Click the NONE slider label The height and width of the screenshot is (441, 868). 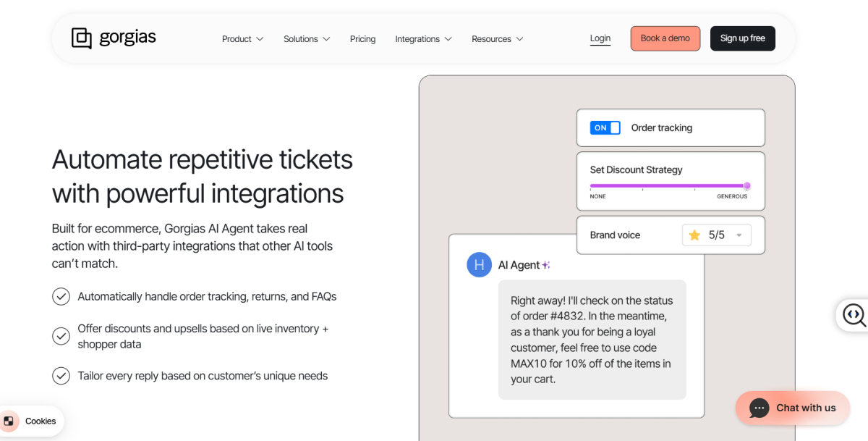point(598,196)
